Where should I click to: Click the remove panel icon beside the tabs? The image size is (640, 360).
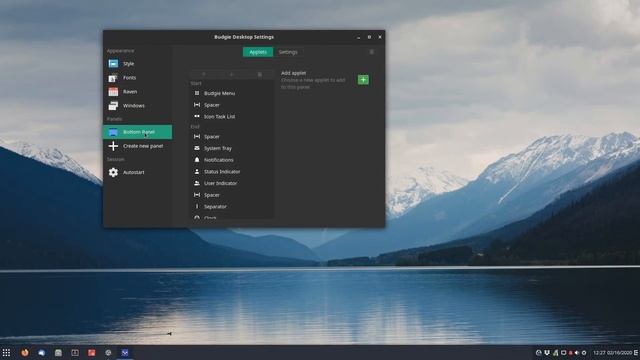pyautogui.click(x=371, y=52)
